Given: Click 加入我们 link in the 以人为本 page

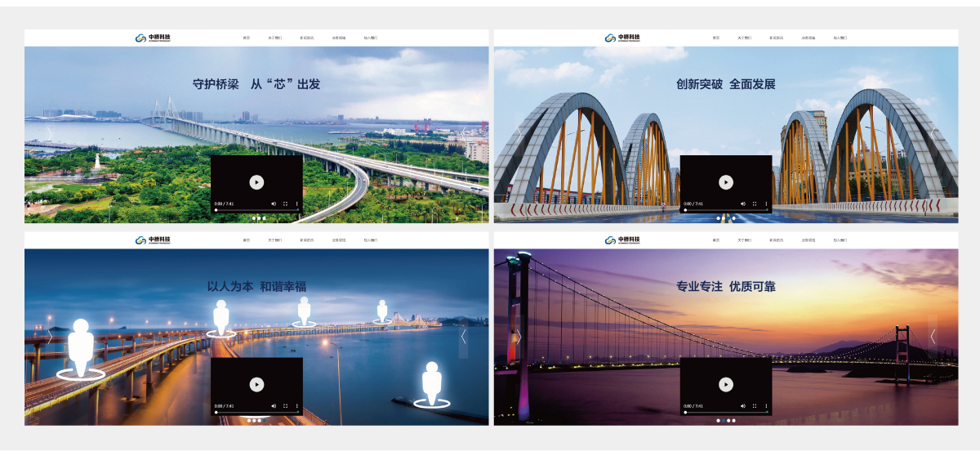Looking at the screenshot, I should tap(370, 240).
